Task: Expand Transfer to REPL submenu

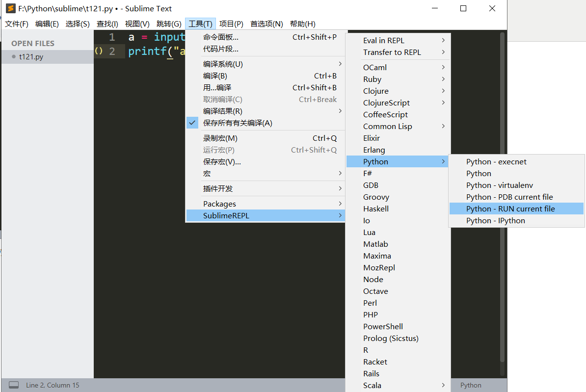Action: (x=398, y=52)
